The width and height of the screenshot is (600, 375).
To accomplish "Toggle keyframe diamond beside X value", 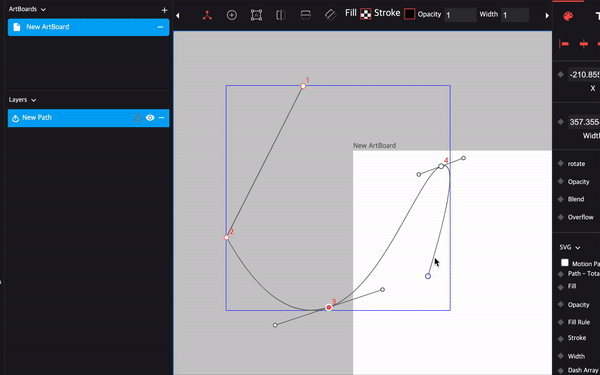I will coord(561,75).
